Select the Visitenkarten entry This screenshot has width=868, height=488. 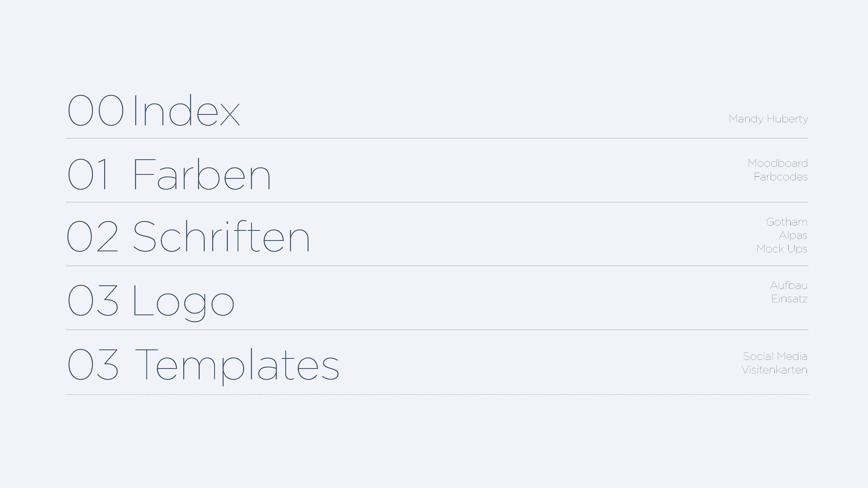pos(774,370)
